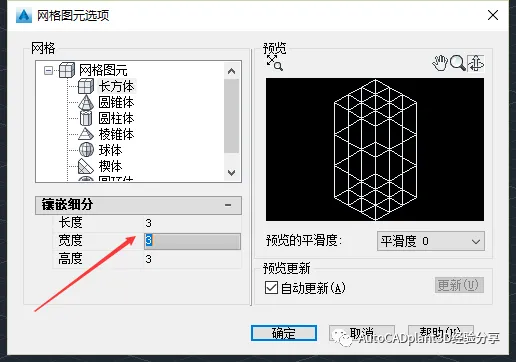Select the 楔体 wedge primitive

(x=110, y=166)
